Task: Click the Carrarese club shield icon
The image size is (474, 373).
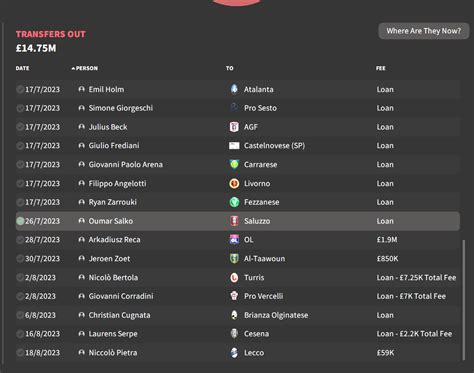Action: tap(234, 164)
